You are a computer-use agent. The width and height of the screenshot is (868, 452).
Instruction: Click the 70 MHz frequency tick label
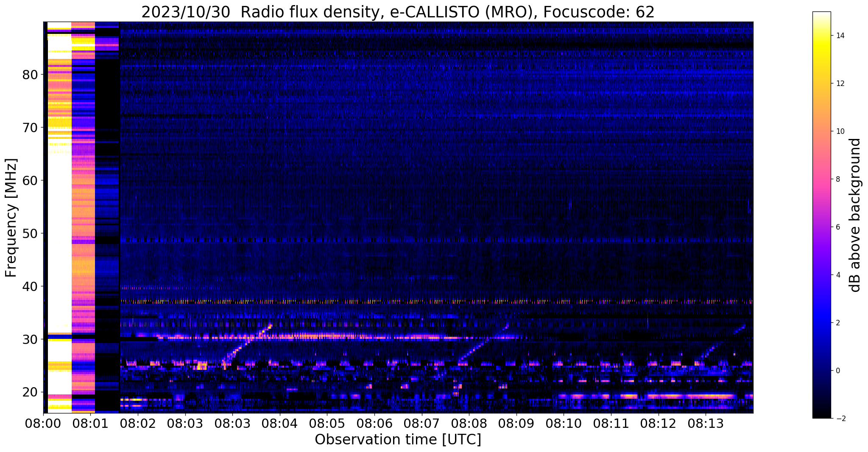point(30,128)
